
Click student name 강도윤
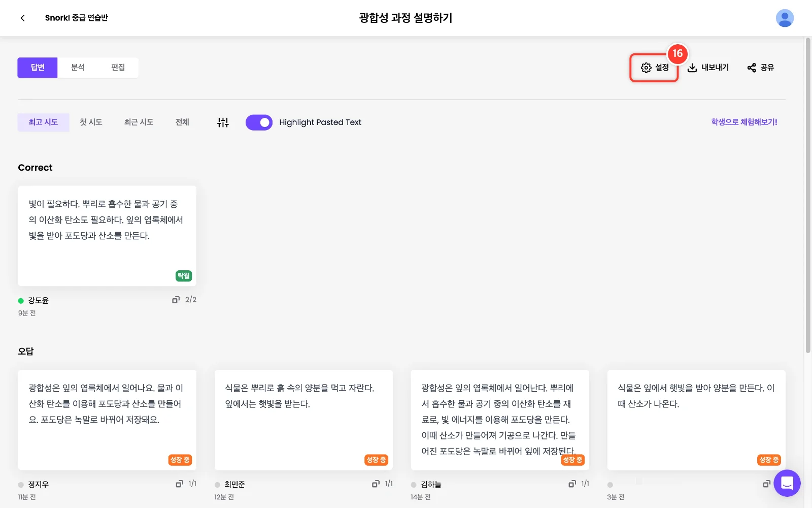[x=38, y=300]
